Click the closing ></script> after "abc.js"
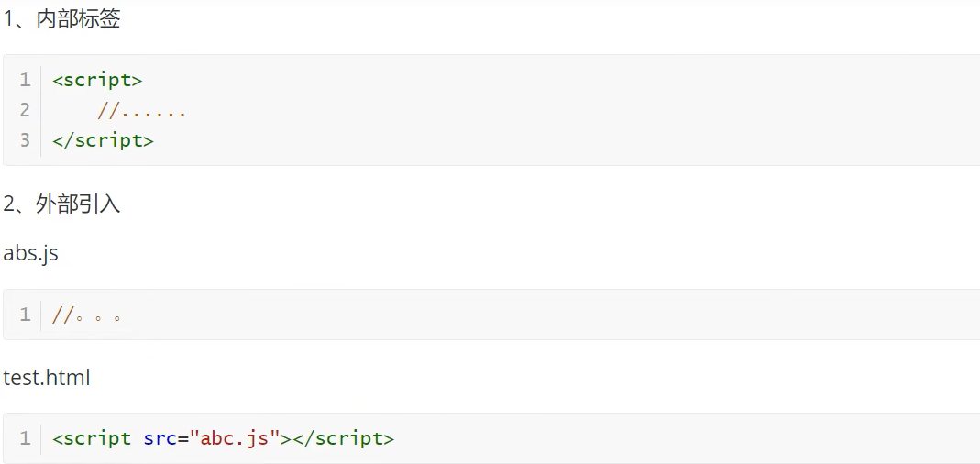This screenshot has width=980, height=464. coord(337,438)
